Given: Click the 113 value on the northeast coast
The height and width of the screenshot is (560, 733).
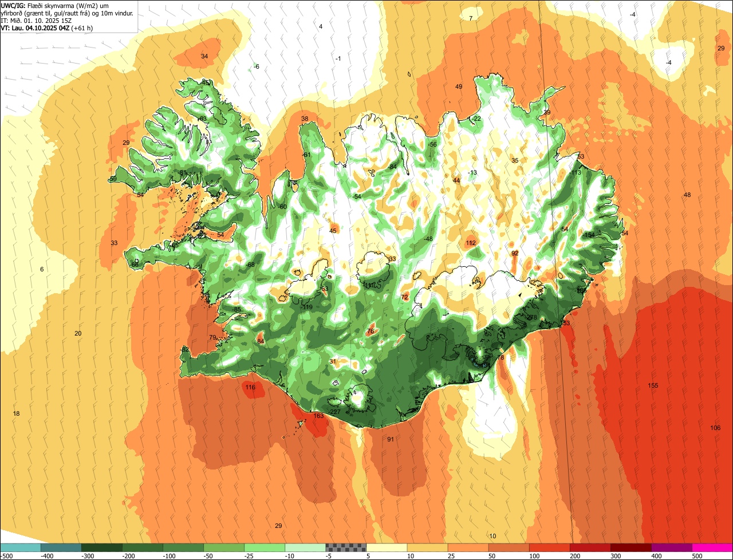Looking at the screenshot, I should [x=576, y=172].
